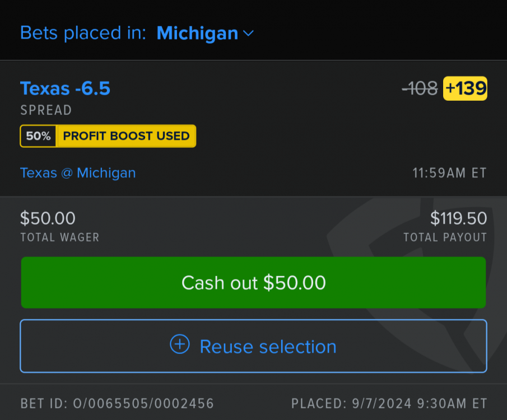
Task: Click the 11:59AM ET game time
Action: pyautogui.click(x=449, y=172)
